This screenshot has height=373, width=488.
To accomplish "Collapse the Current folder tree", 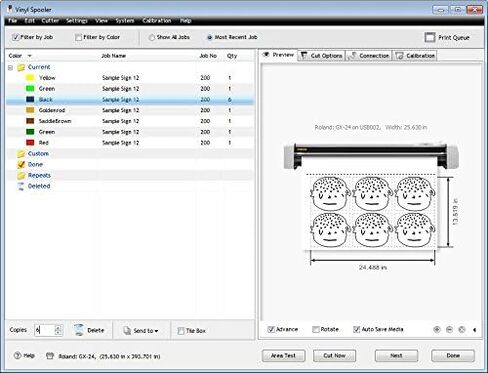I will [x=10, y=68].
